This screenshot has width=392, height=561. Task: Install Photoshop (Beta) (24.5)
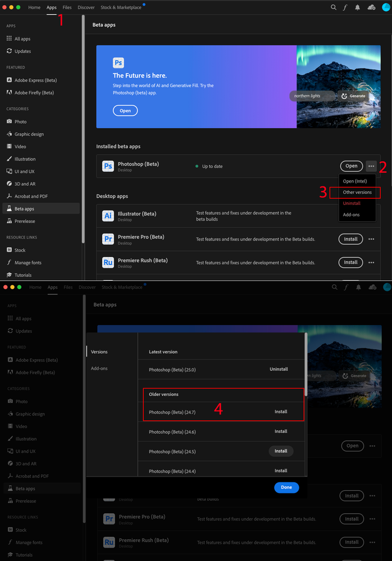[x=281, y=451]
